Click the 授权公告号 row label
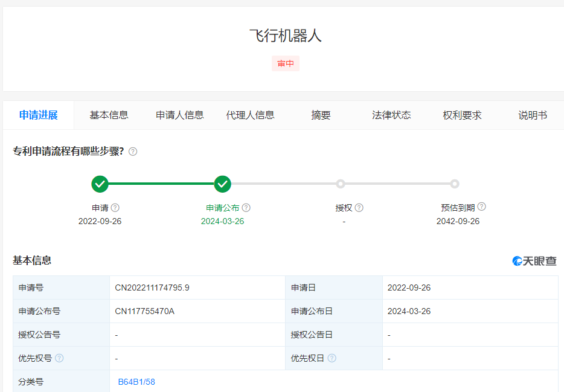The height and width of the screenshot is (392, 564). pyautogui.click(x=39, y=335)
